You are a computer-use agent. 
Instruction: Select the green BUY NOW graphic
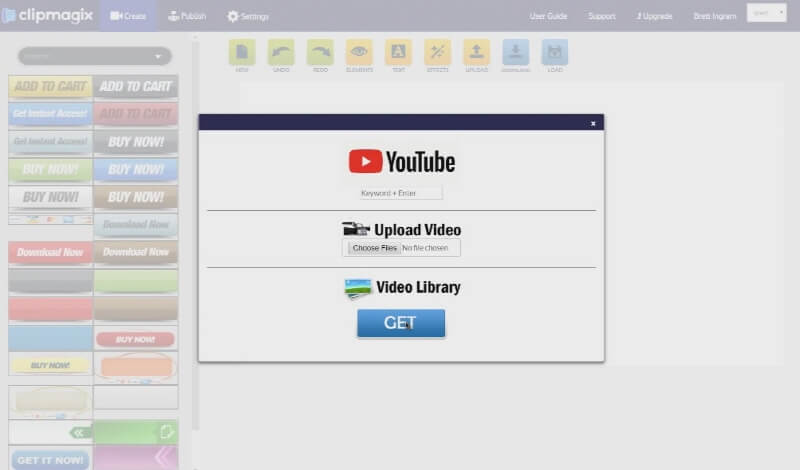(x=50, y=169)
